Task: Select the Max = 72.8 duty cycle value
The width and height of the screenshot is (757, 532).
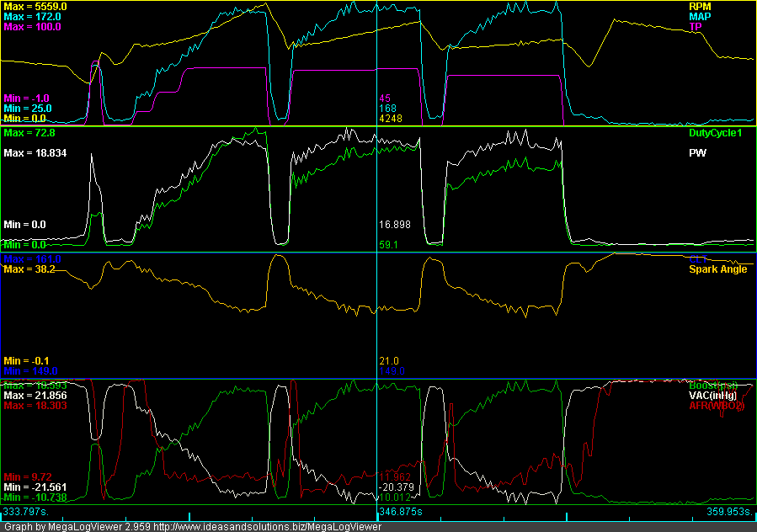Action: [29, 133]
